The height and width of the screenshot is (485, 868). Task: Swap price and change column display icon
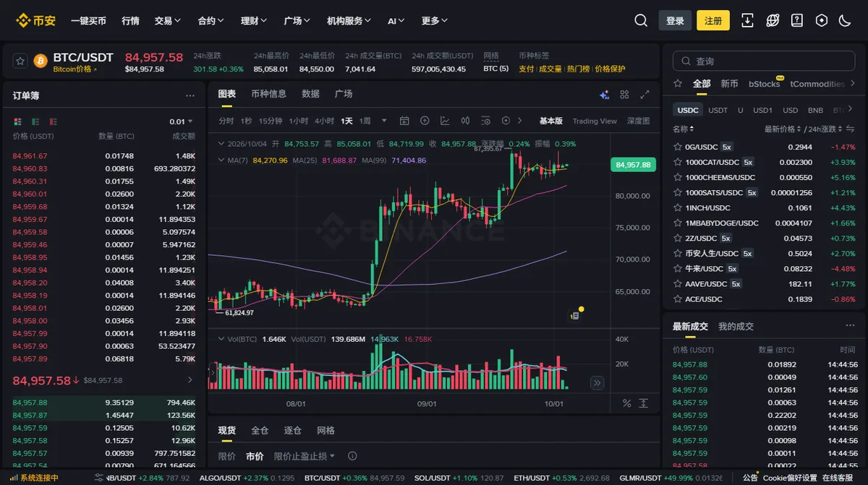(x=851, y=129)
